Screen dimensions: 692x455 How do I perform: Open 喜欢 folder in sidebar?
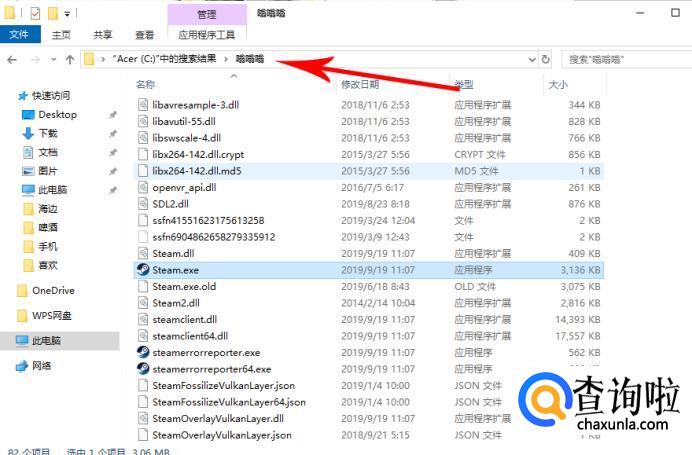[x=40, y=265]
